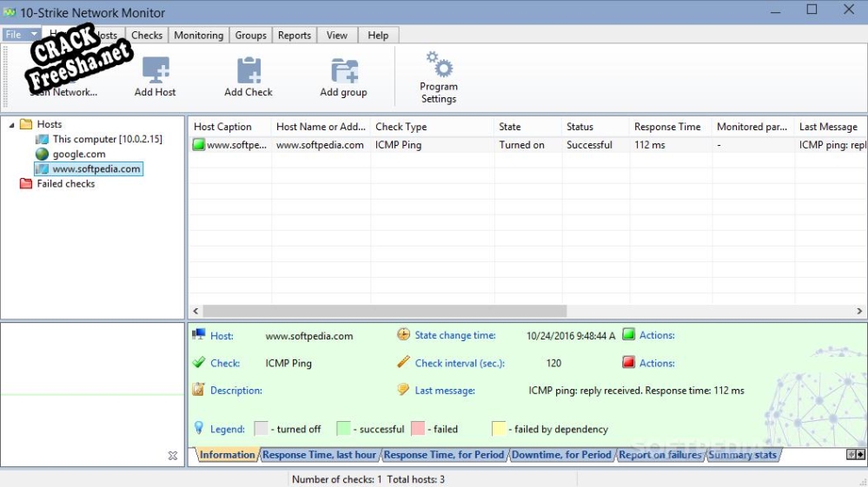This screenshot has width=868, height=487.
Task: Click the red Actions icon
Action: pyautogui.click(x=629, y=363)
